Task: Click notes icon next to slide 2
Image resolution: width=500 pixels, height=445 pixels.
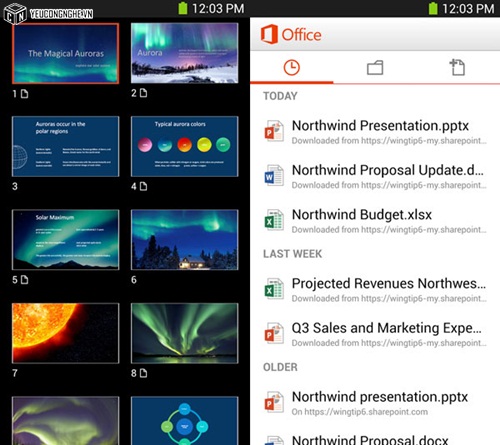Action: (143, 93)
